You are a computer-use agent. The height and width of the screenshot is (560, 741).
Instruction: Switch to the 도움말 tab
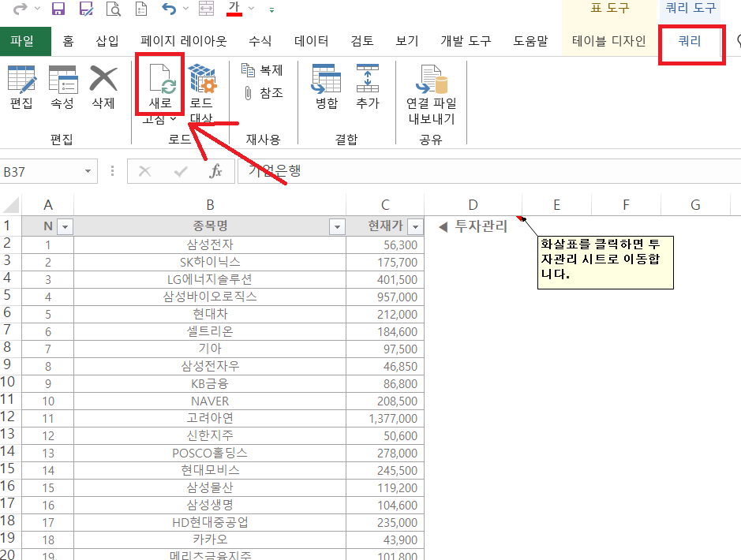click(531, 41)
